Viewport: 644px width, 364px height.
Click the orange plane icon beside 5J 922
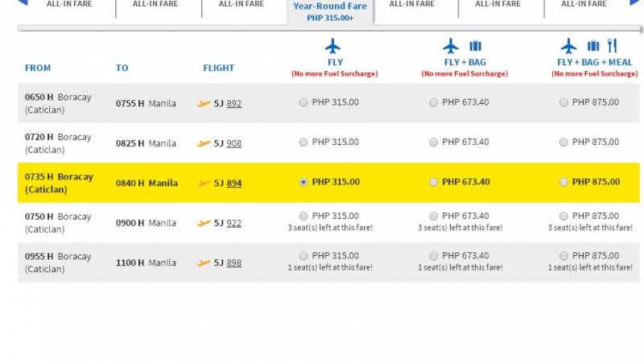204,223
